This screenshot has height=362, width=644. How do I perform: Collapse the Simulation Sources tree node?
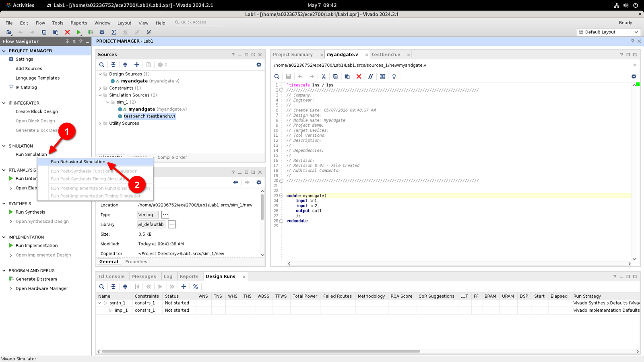click(101, 95)
